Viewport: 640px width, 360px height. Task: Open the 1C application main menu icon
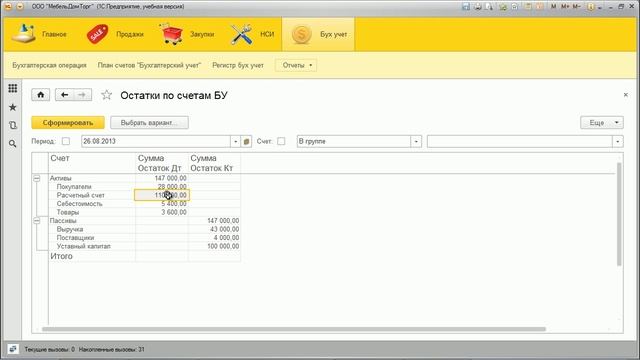(8, 7)
